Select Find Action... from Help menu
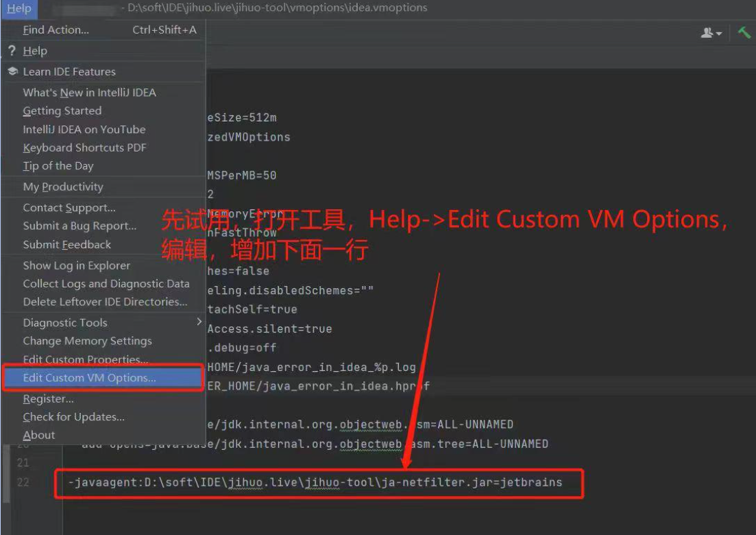 click(56, 29)
